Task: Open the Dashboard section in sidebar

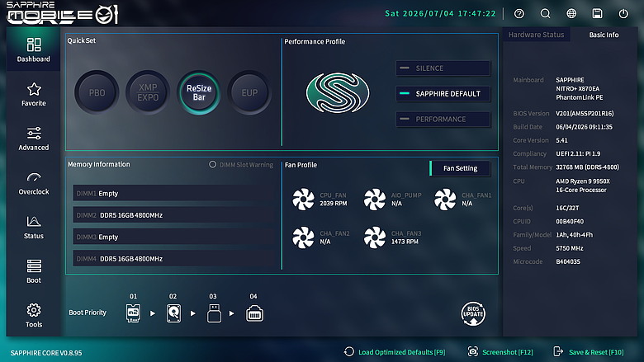Action: click(33, 49)
